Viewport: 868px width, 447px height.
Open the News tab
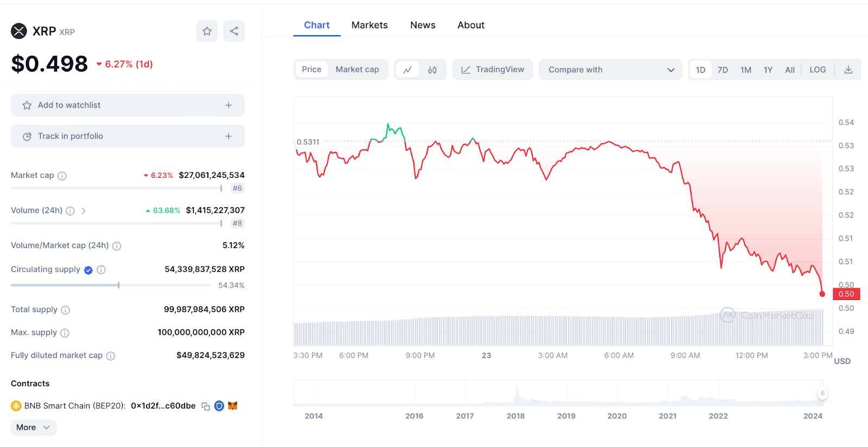(423, 25)
